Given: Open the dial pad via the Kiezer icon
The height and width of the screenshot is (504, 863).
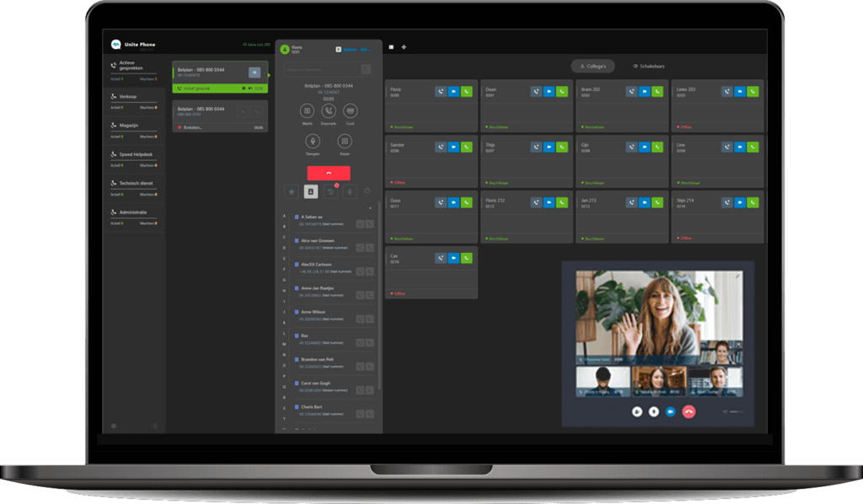Looking at the screenshot, I should 345,141.
